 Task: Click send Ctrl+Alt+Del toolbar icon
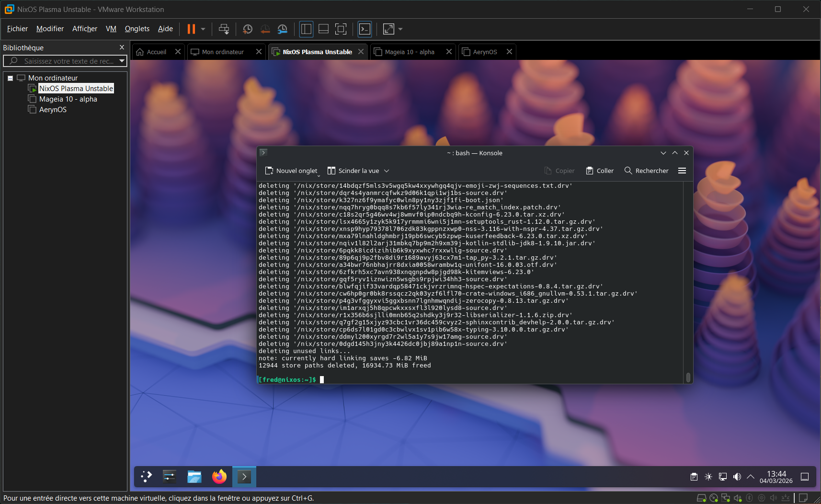(224, 29)
